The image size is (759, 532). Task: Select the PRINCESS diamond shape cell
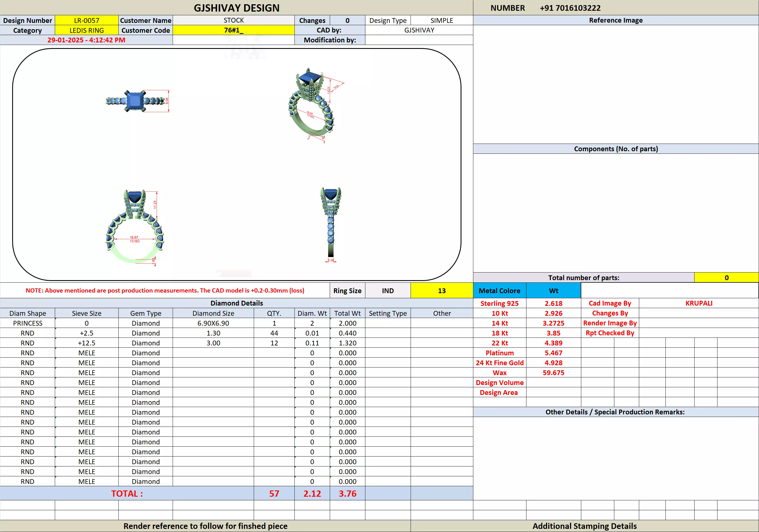(28, 323)
